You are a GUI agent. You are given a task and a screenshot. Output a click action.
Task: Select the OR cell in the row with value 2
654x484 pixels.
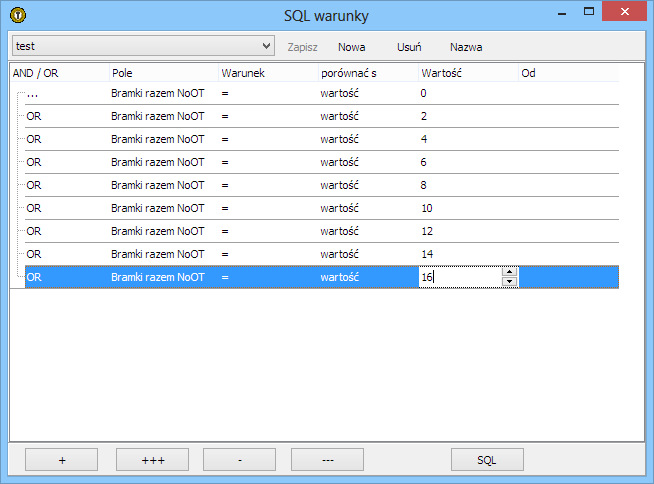(x=34, y=116)
